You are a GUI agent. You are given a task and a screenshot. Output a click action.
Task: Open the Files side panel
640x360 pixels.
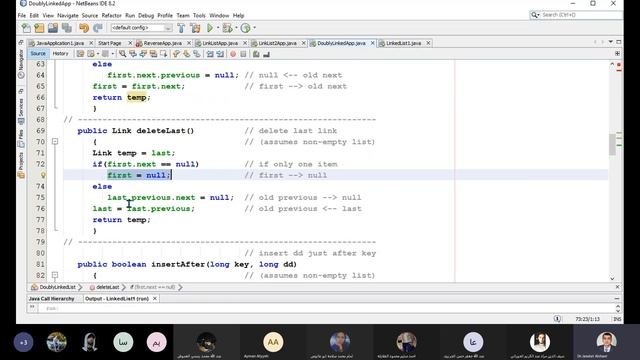coord(21,139)
